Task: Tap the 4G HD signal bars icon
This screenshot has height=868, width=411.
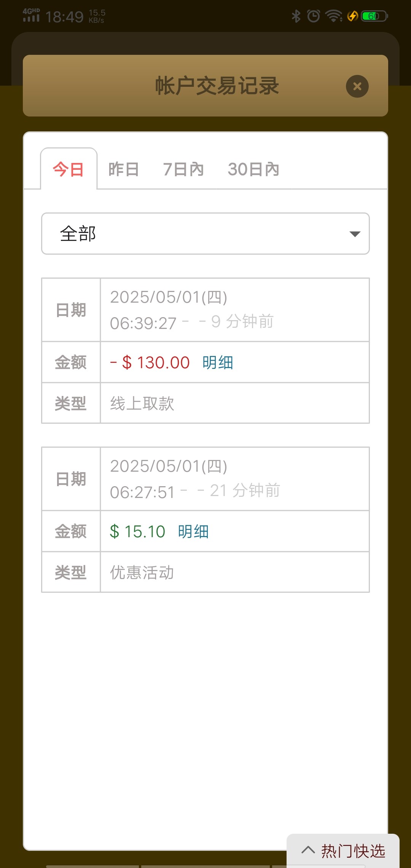Action: (31, 15)
